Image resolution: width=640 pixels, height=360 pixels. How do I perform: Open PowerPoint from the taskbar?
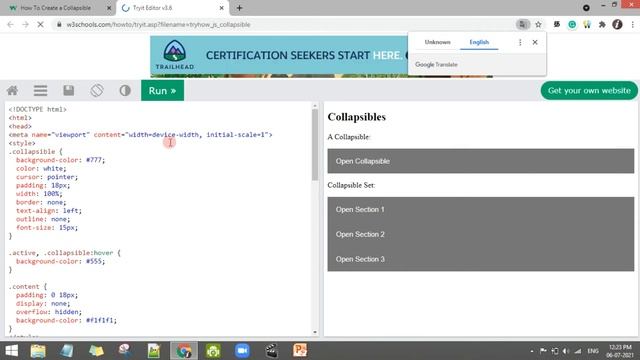(x=300, y=351)
